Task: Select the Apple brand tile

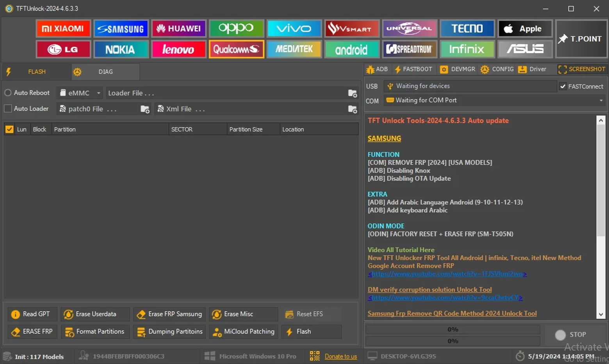Action: (525, 28)
